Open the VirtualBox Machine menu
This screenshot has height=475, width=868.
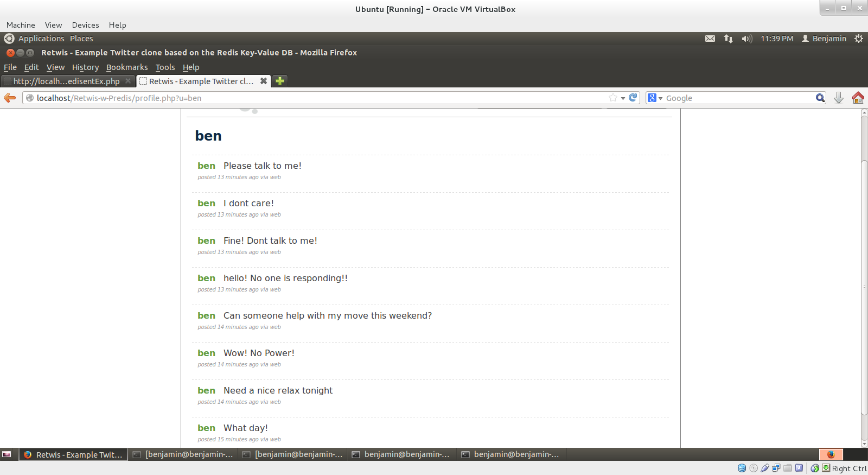[21, 25]
